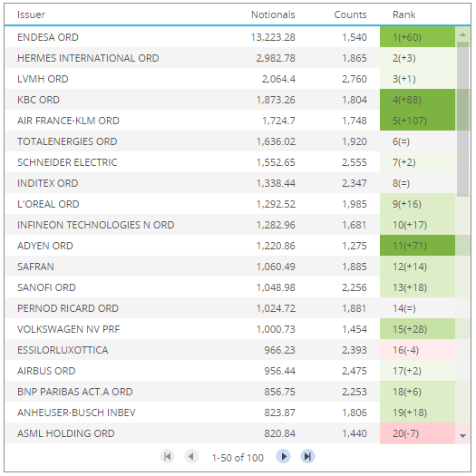This screenshot has width=476, height=476.
Task: Select VOLKSWAGEN NV PRF issuer
Action: point(69,329)
